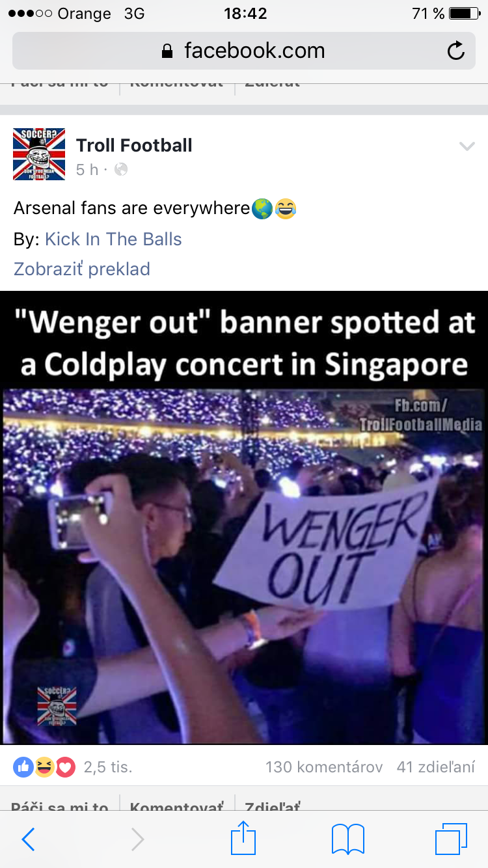The image size is (488, 868).
Task: Go back using Safari back arrow
Action: point(29,839)
